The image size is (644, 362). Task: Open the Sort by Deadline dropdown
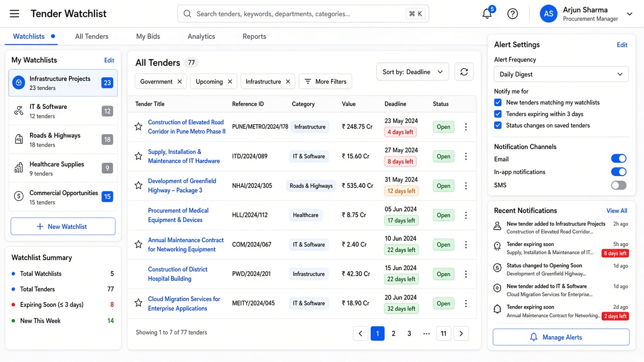point(413,72)
